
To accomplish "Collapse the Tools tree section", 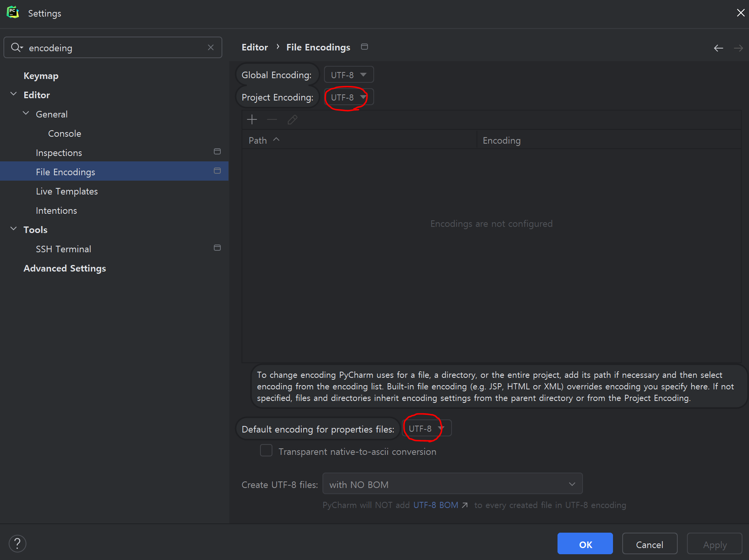I will [13, 229].
